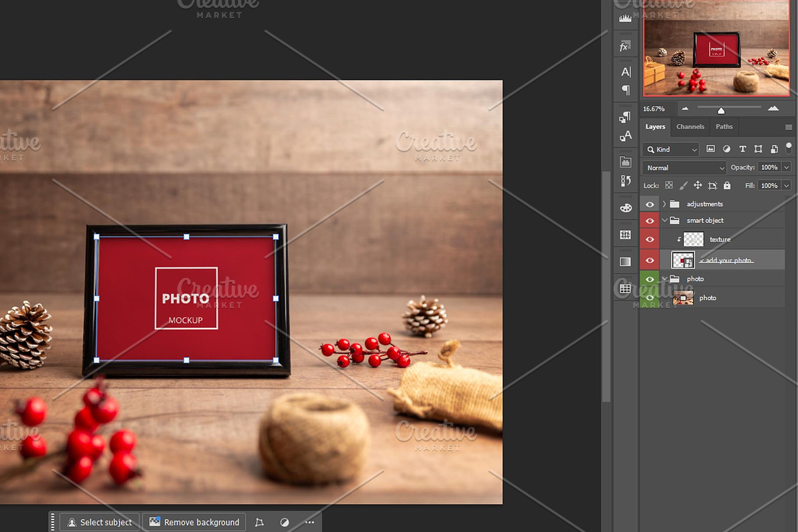Click the canvas vertical scrollbar
798x532 pixels.
606,287
